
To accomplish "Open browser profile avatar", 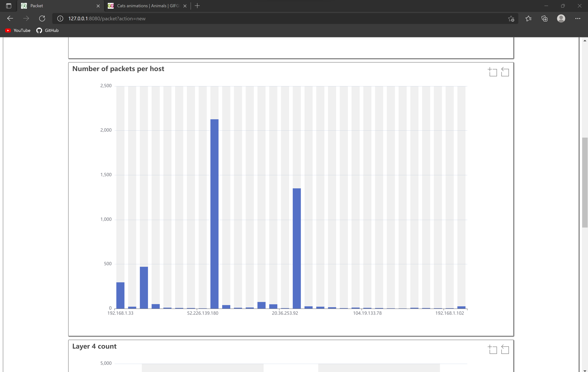I will pyautogui.click(x=561, y=18).
